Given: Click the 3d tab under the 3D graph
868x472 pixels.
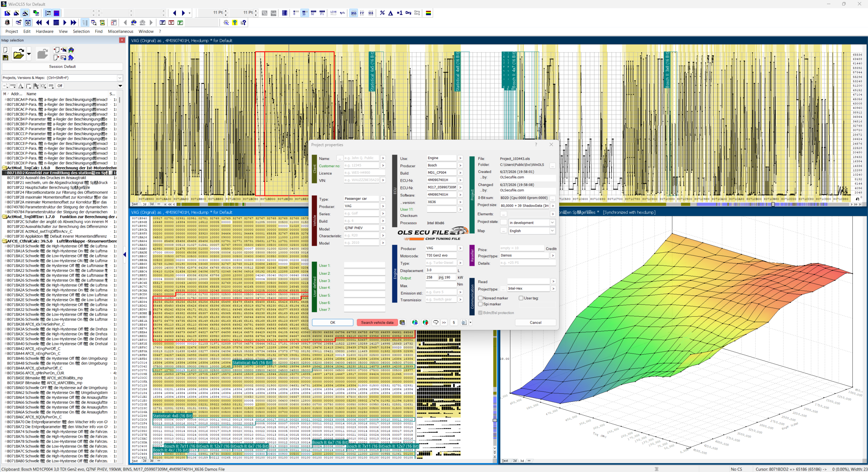Looking at the screenshot, I should (x=522, y=461).
